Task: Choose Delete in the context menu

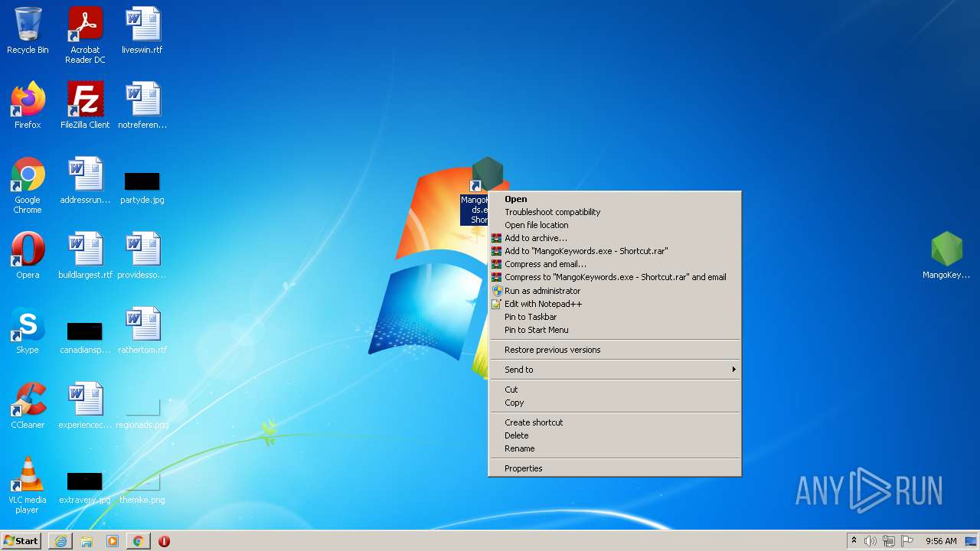Action: click(x=615, y=435)
